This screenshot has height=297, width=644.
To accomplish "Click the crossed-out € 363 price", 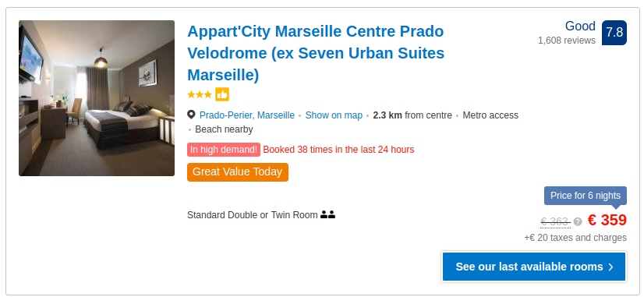I will (x=555, y=222).
